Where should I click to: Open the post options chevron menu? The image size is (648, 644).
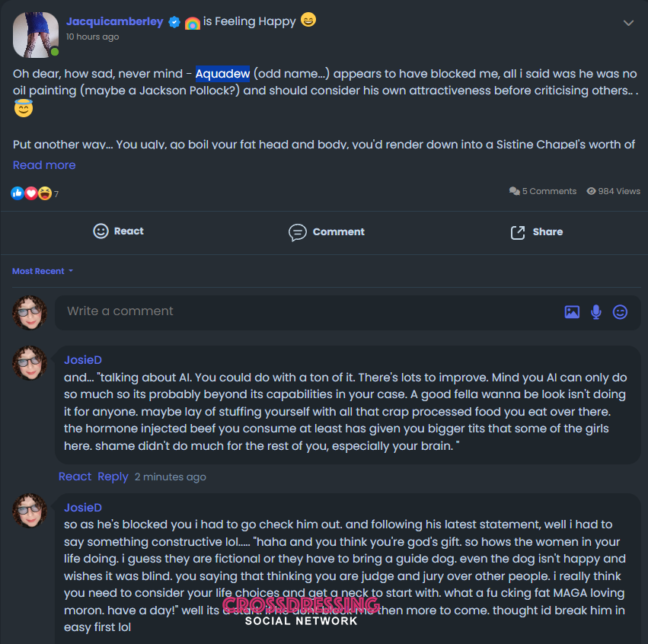tap(628, 23)
